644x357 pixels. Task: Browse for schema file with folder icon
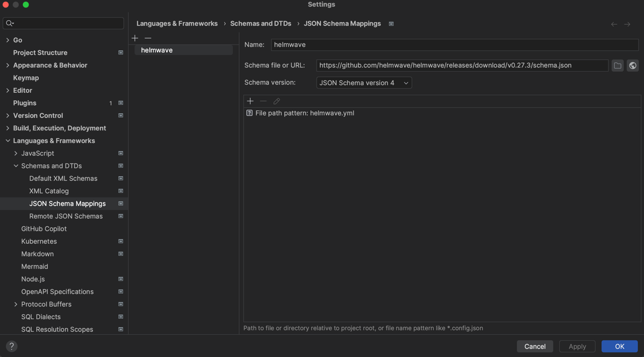point(617,65)
